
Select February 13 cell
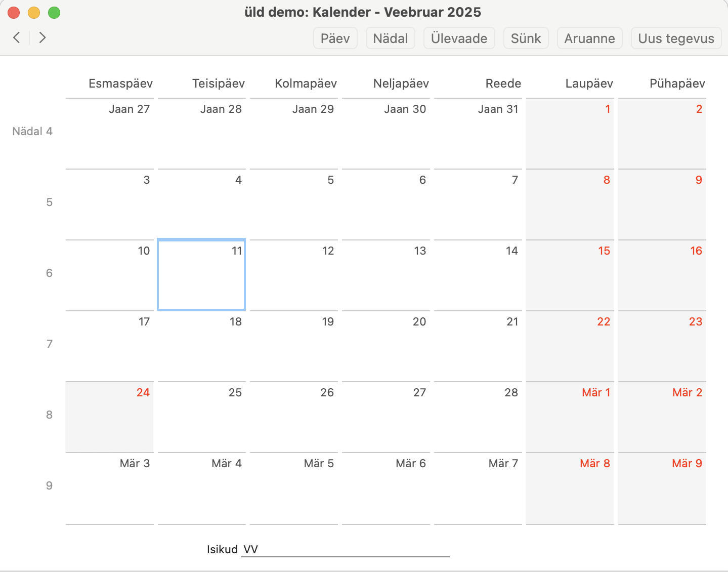(x=386, y=275)
